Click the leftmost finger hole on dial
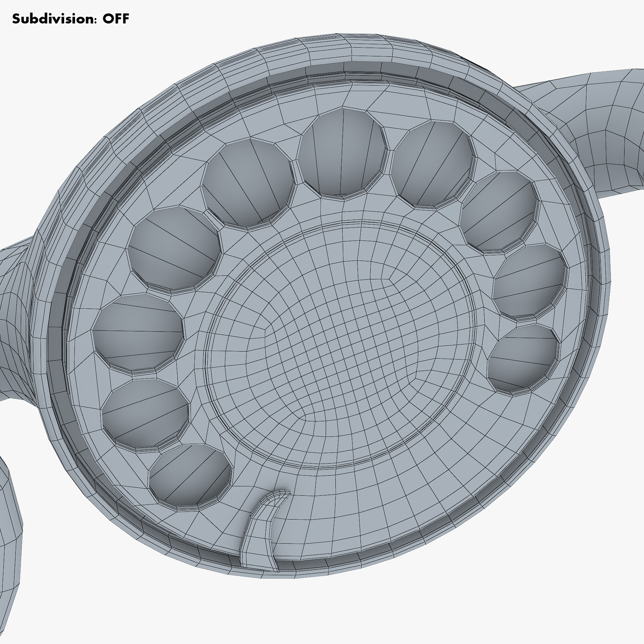The image size is (644, 644). click(138, 332)
